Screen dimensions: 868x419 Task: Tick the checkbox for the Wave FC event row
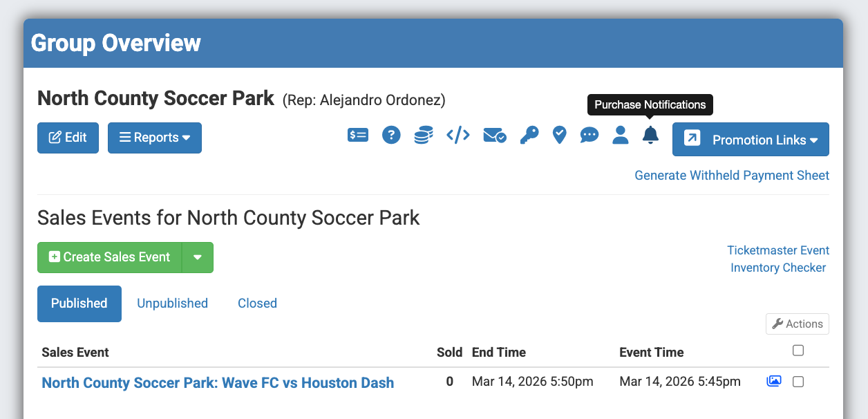(x=798, y=382)
